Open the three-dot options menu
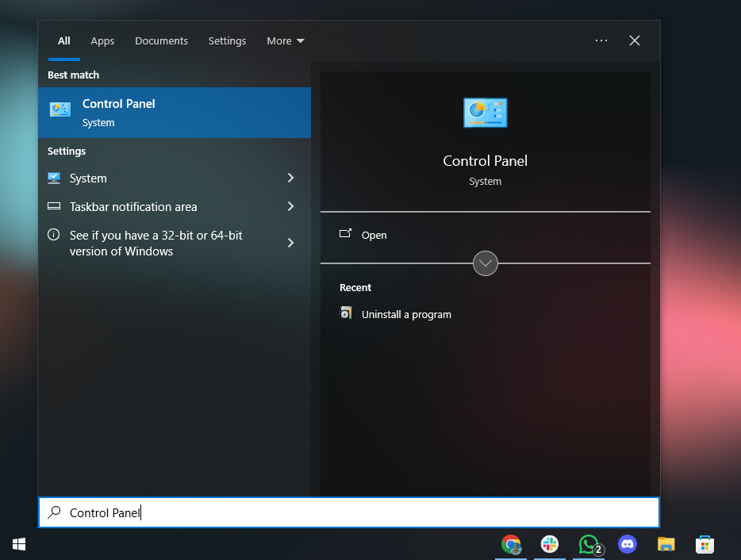This screenshot has height=560, width=741. (x=601, y=40)
